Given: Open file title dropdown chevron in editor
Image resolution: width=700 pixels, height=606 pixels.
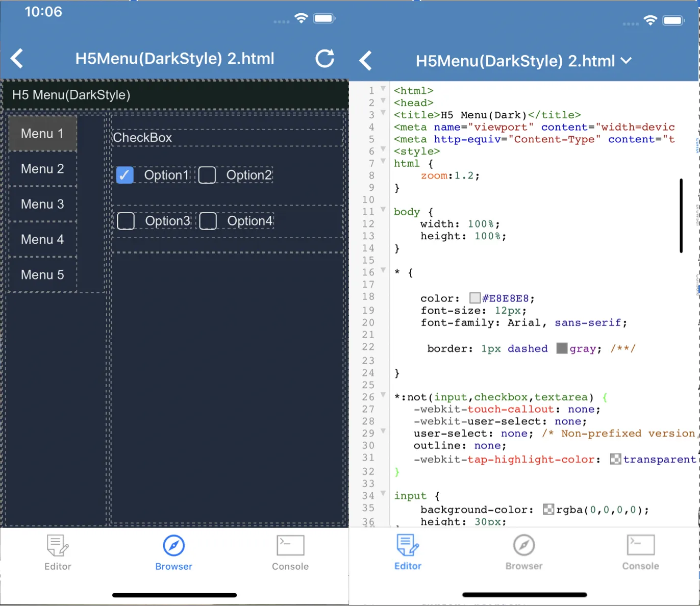Looking at the screenshot, I should [626, 61].
